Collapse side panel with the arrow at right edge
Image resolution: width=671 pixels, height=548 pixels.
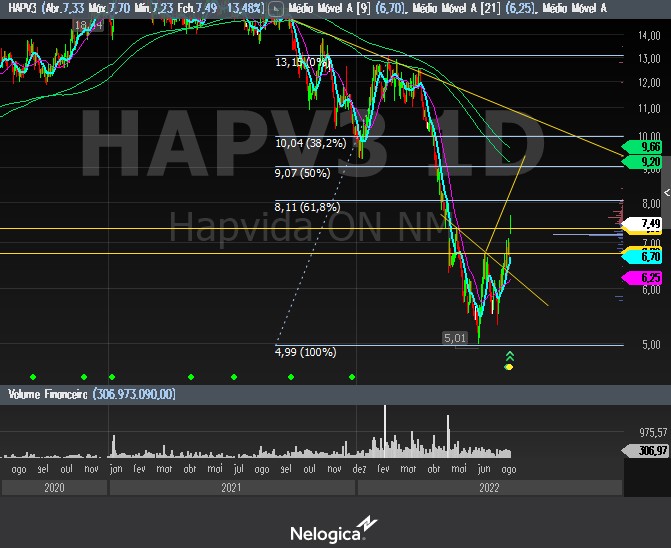(x=666, y=190)
